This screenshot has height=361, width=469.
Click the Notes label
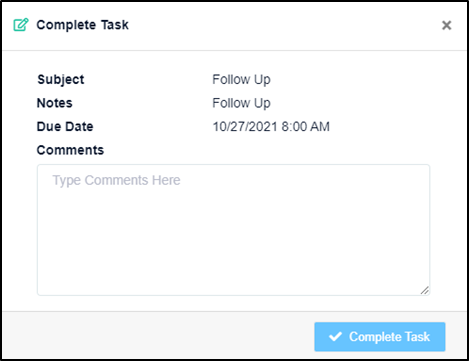point(55,103)
